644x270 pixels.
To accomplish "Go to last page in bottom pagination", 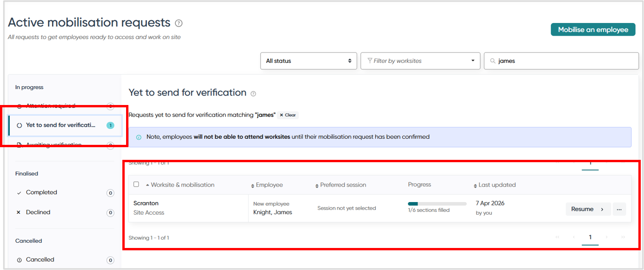I will (623, 237).
